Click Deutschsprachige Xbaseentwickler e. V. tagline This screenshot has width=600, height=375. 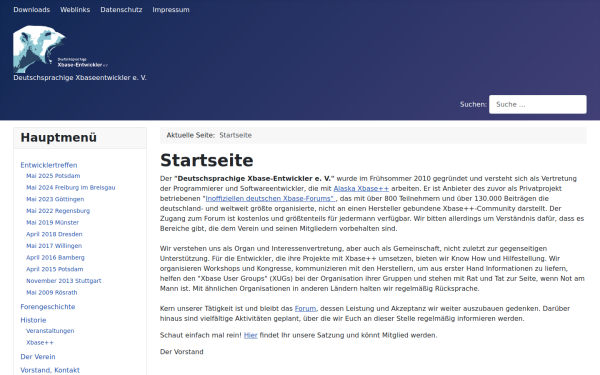point(80,78)
